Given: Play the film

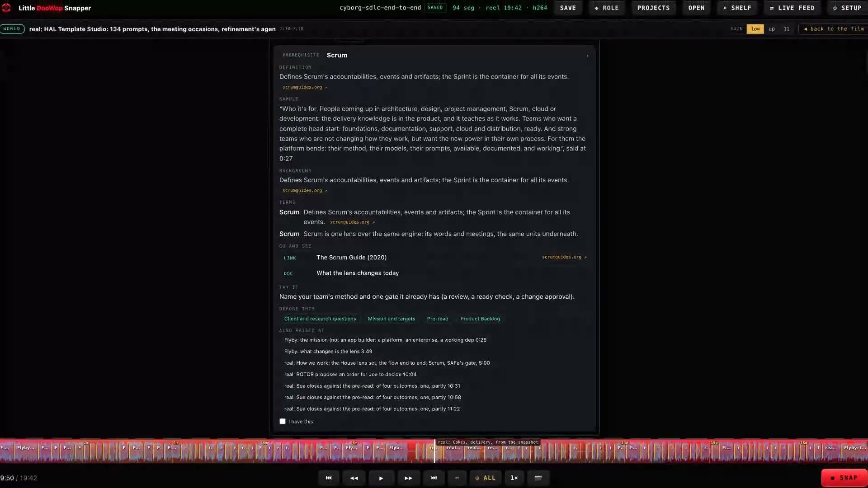Looking at the screenshot, I should [381, 478].
